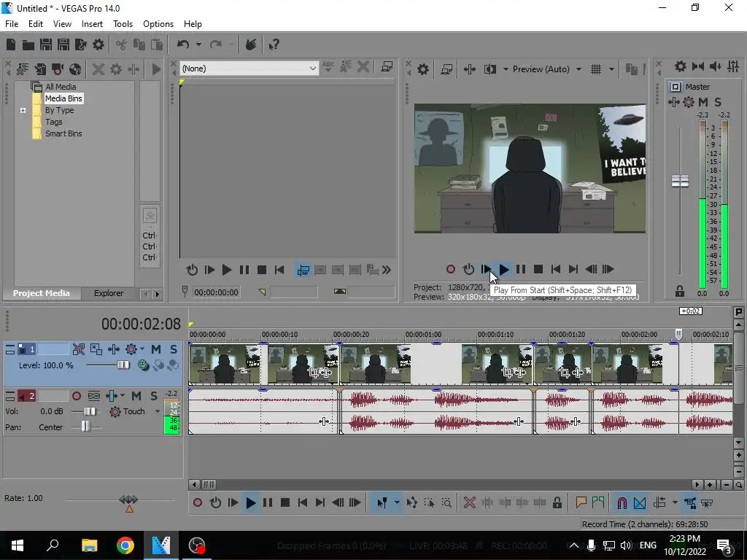The width and height of the screenshot is (747, 560).
Task: Pause playback in video preview
Action: pos(521,270)
